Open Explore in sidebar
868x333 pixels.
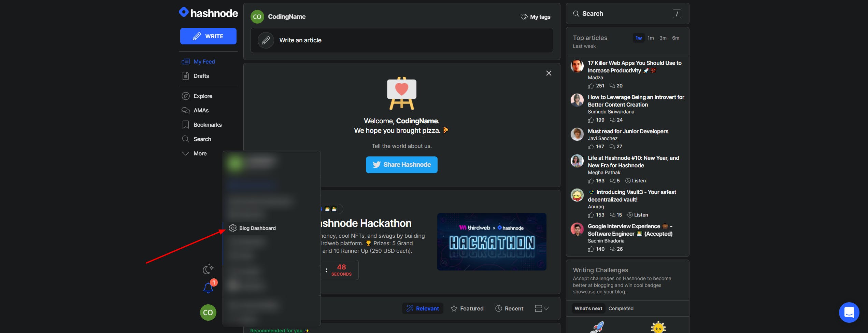click(197, 96)
